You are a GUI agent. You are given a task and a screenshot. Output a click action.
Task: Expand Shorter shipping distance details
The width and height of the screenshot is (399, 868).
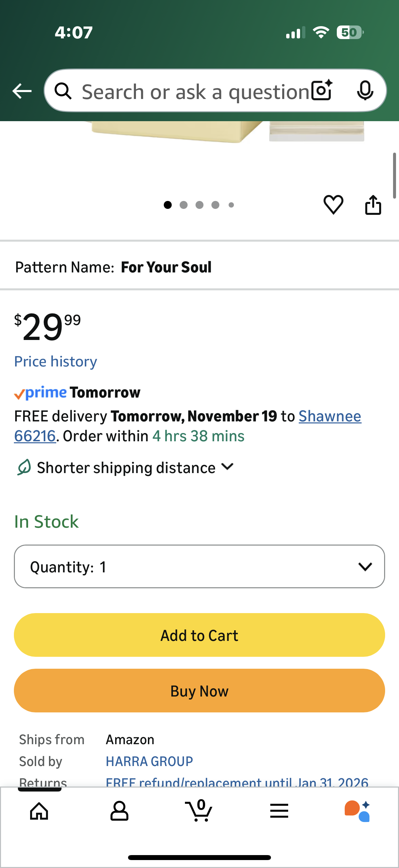click(x=135, y=467)
